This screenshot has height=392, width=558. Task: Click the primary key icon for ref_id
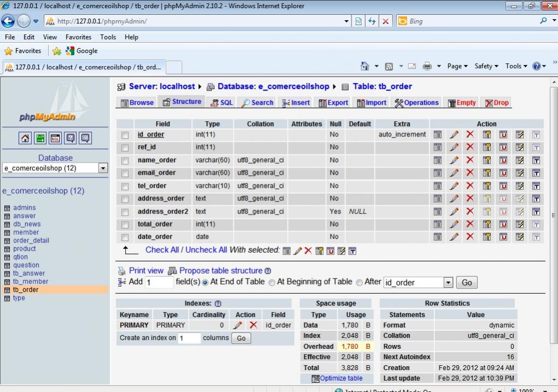tap(486, 147)
